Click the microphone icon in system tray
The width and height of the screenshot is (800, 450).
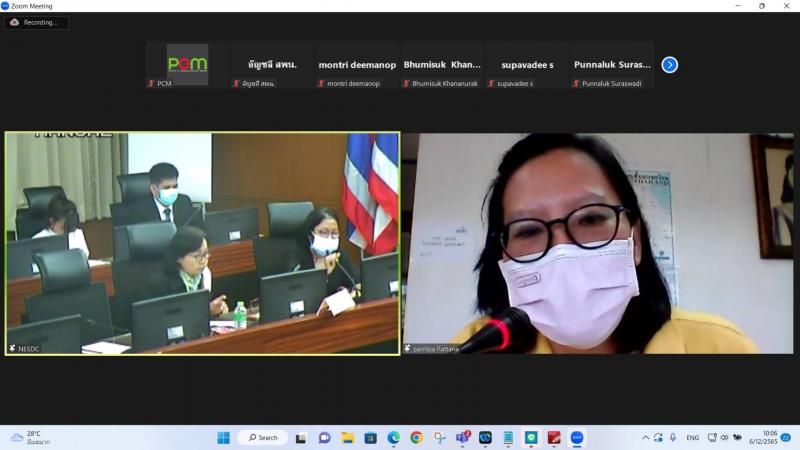(673, 438)
